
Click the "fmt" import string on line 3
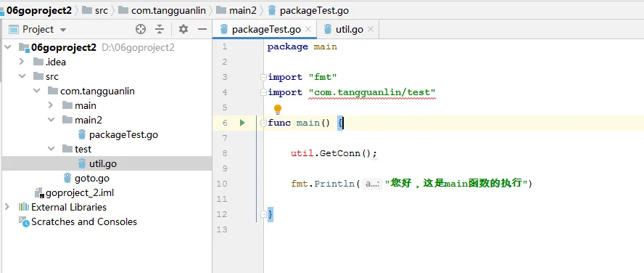click(x=323, y=77)
